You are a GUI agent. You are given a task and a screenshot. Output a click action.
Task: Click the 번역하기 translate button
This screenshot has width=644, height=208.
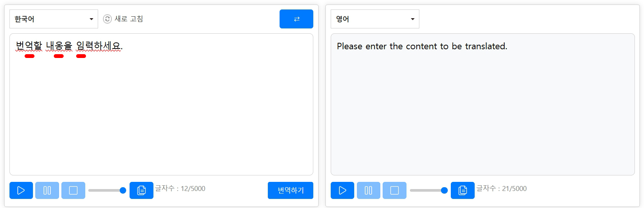[x=291, y=190]
